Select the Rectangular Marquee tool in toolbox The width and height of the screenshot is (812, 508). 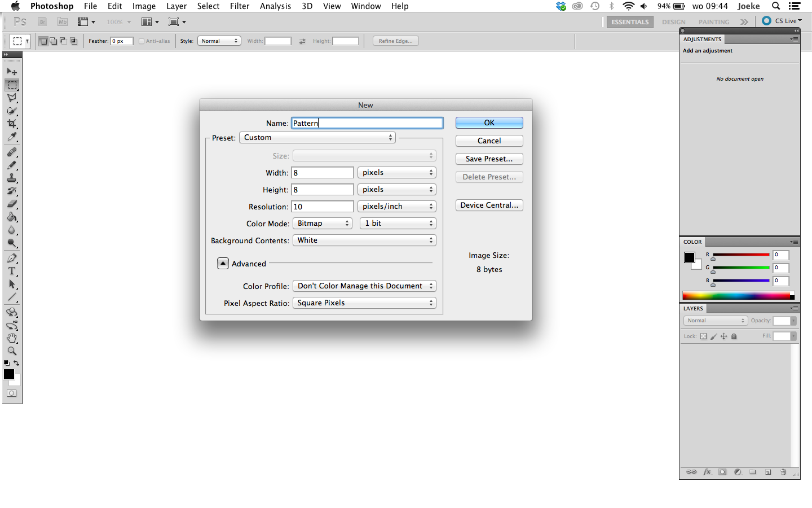point(12,85)
